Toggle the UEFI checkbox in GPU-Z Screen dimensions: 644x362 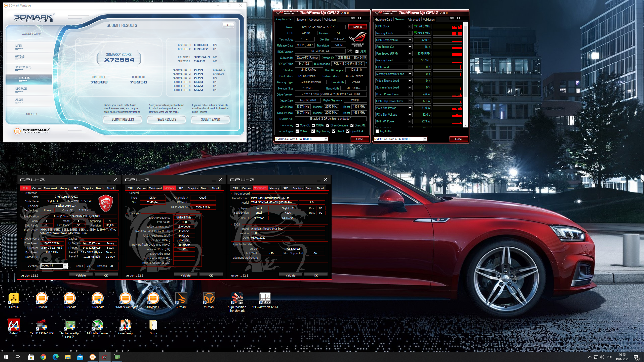[357, 52]
